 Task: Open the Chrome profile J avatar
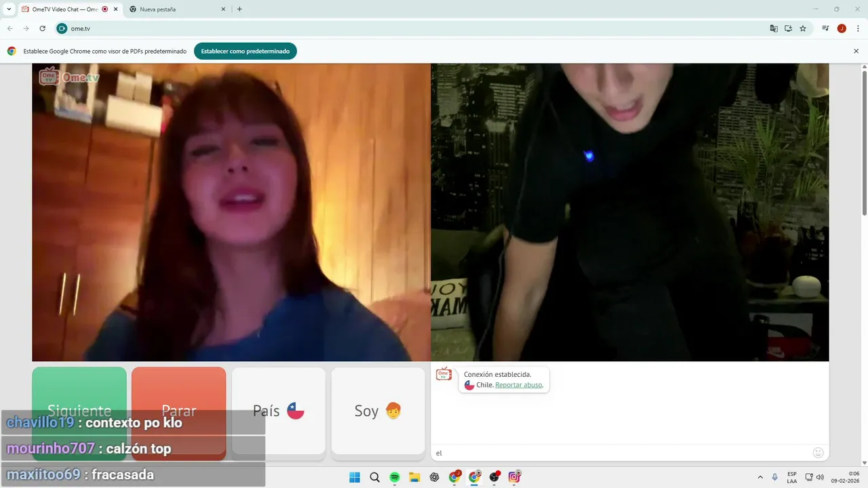coord(842,28)
